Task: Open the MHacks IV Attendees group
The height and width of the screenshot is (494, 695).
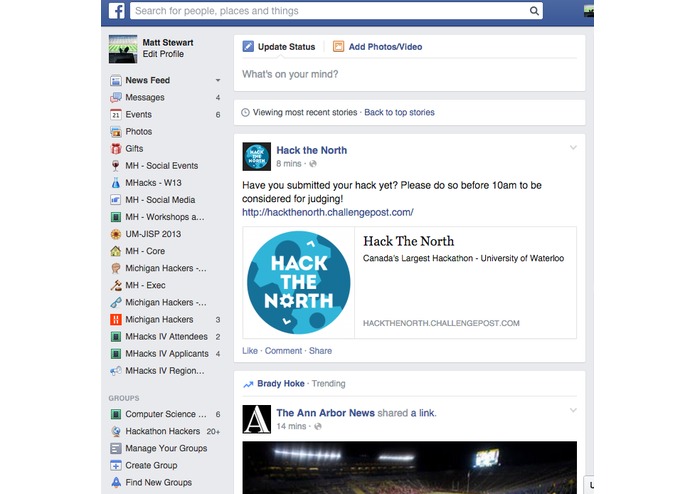Action: (165, 337)
